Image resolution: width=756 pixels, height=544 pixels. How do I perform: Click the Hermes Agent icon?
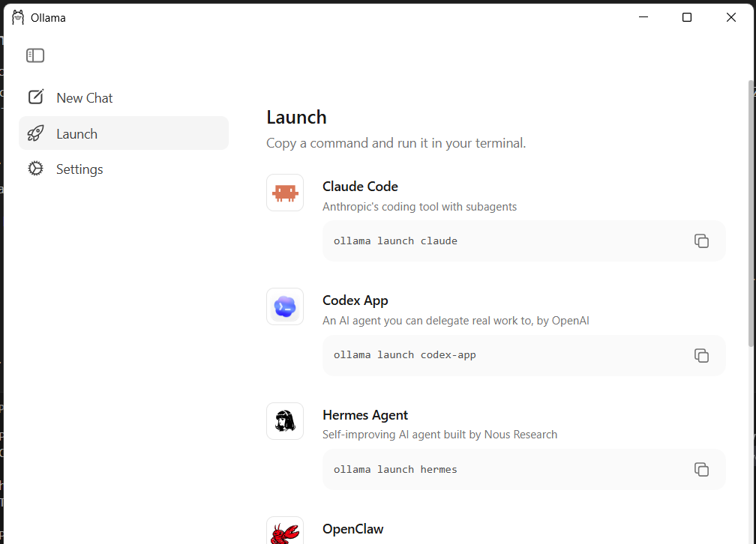[285, 421]
